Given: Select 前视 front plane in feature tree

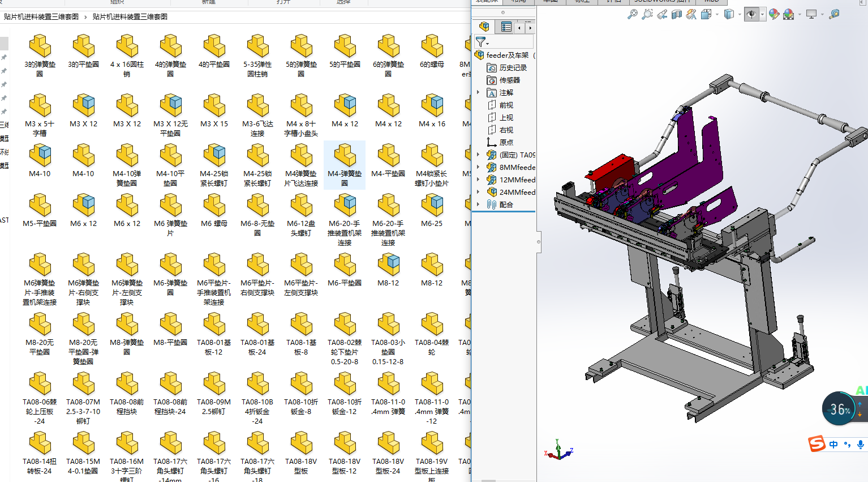Looking at the screenshot, I should pos(506,105).
